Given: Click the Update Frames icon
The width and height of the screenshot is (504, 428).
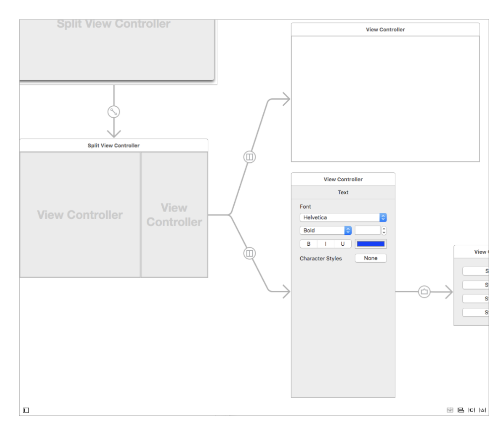Looking at the screenshot, I should point(449,410).
